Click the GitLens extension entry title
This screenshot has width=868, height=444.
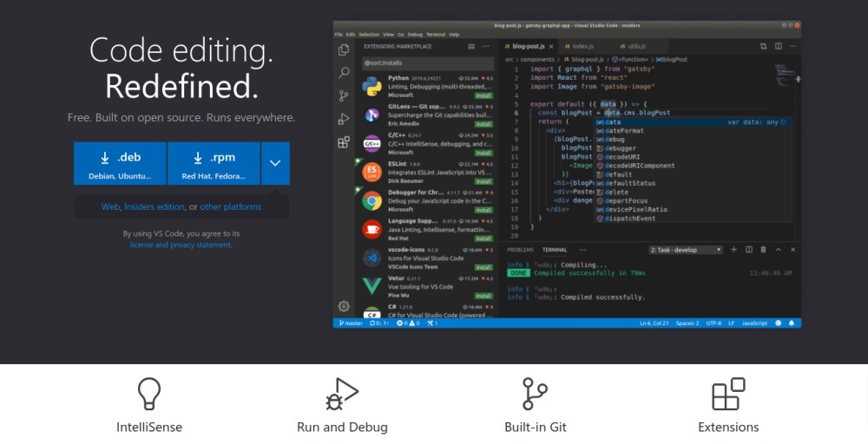point(417,106)
